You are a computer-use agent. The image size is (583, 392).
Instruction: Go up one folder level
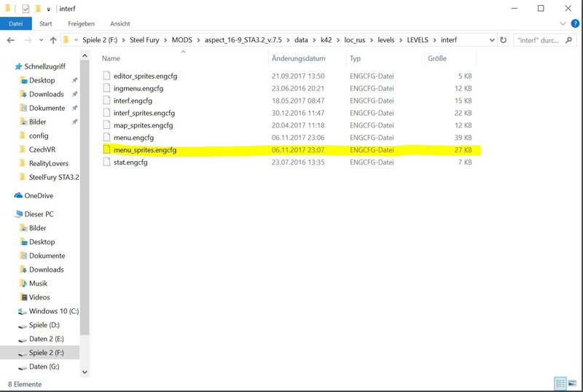pos(53,40)
